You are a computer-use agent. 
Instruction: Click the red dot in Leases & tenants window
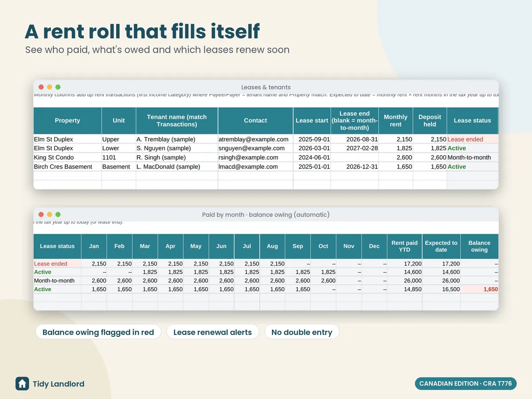click(41, 87)
